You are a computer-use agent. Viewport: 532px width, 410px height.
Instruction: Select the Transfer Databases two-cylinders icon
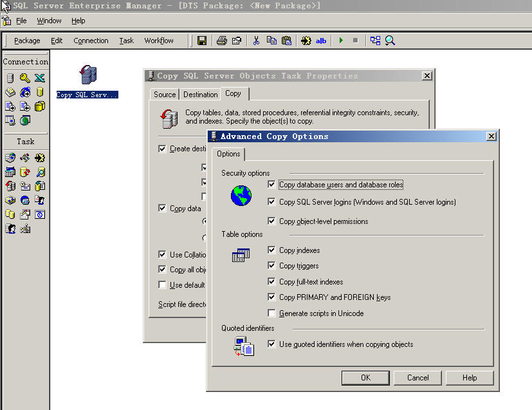[10, 214]
